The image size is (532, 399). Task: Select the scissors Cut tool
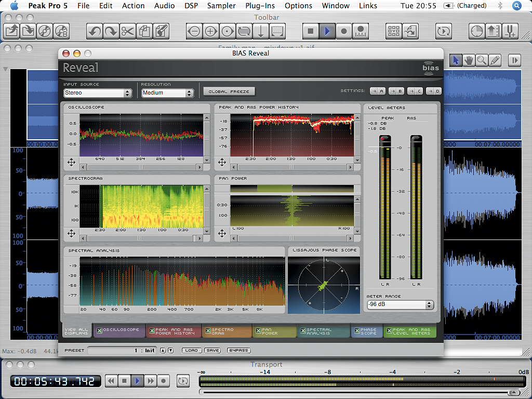click(128, 32)
